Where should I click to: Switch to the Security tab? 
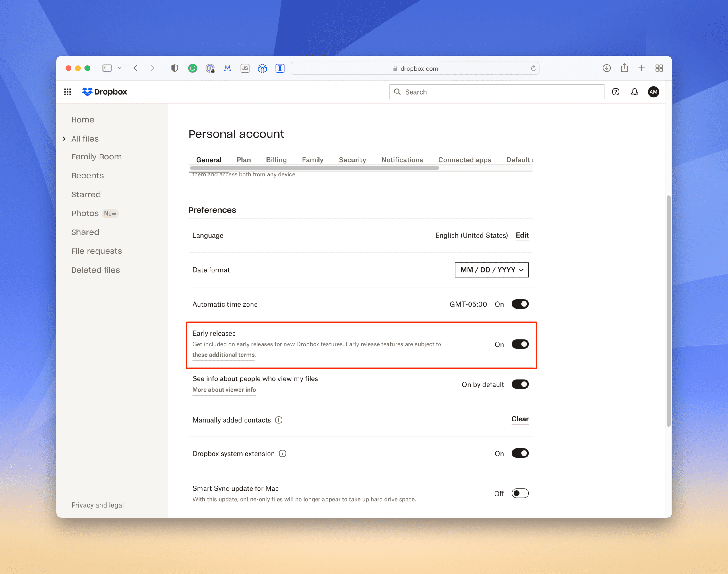click(x=352, y=160)
